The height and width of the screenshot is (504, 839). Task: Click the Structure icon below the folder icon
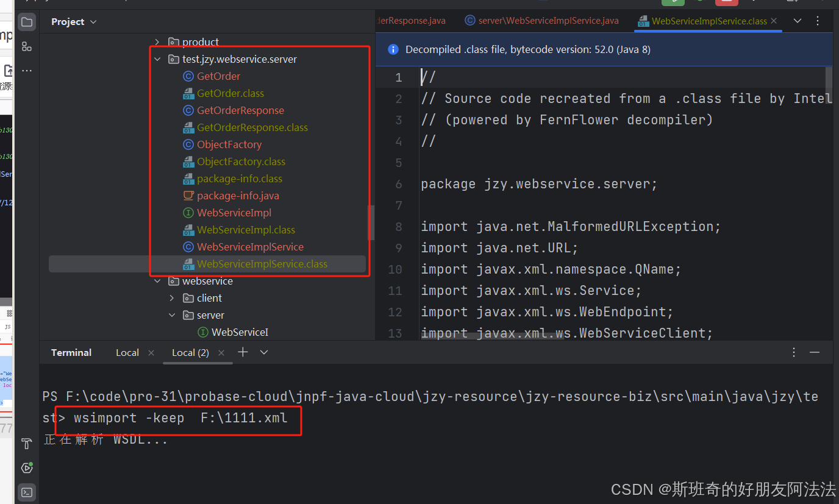[x=26, y=46]
